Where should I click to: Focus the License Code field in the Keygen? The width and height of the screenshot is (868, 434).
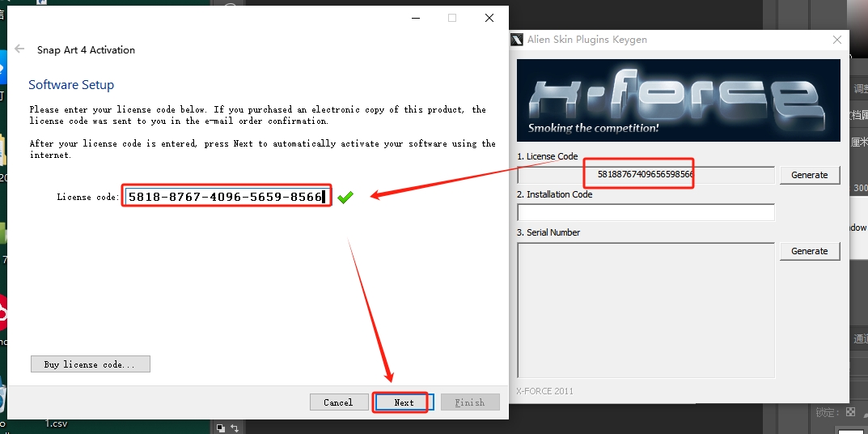(646, 175)
